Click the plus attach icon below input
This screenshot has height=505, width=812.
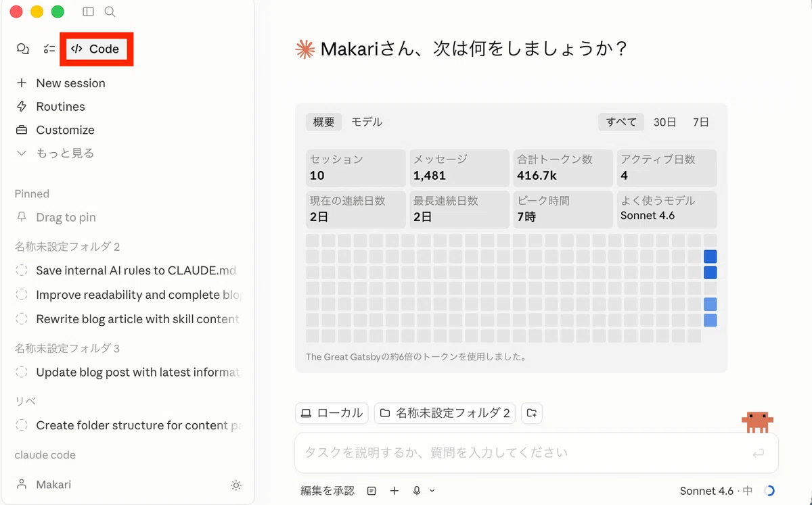(x=394, y=491)
